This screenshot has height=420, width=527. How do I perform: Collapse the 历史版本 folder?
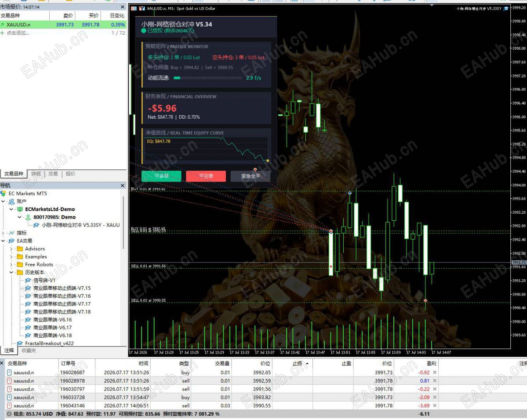pyautogui.click(x=11, y=272)
